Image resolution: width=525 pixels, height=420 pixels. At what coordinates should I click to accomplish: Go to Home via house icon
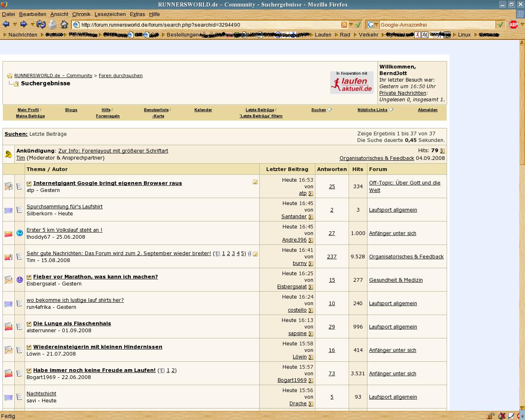click(x=64, y=25)
